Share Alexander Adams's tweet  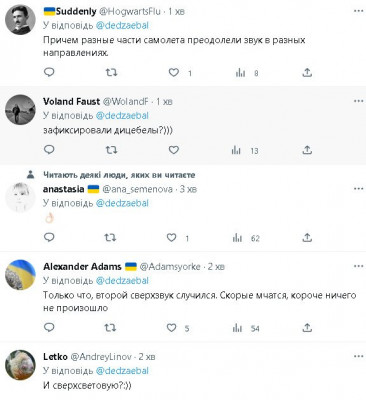307,327
